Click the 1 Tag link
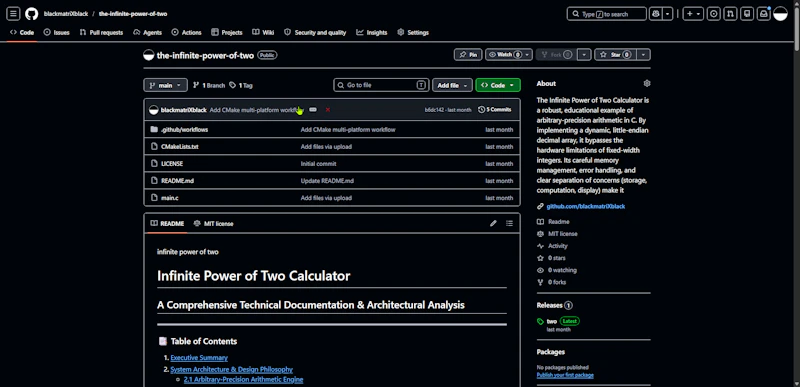 tap(241, 85)
